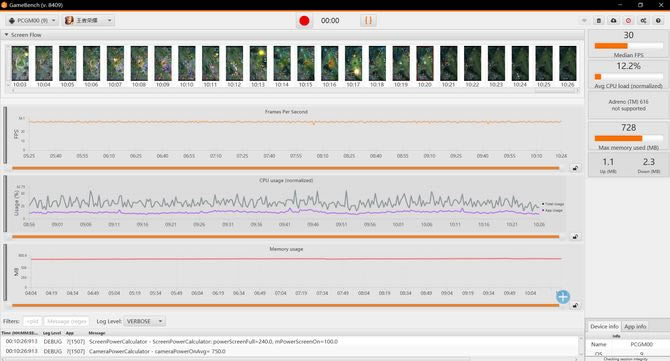
Task: Click the orange pause button
Action: 368,21
